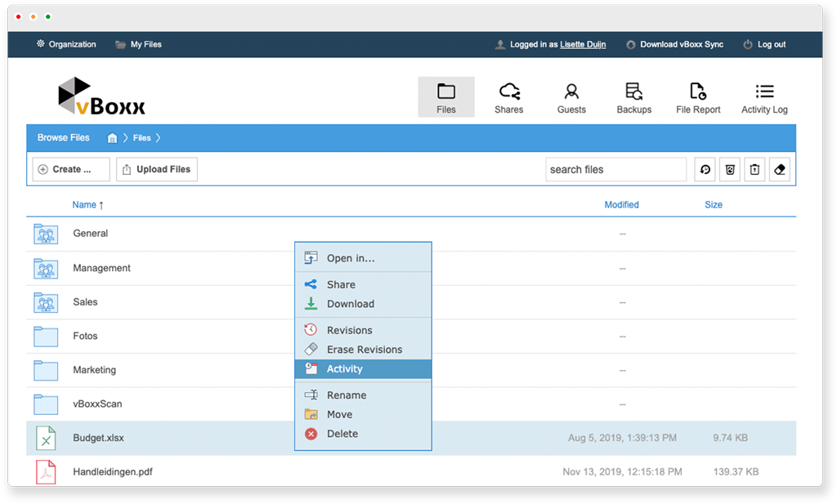Click the Upload Files button
The image size is (837, 504).
[156, 170]
